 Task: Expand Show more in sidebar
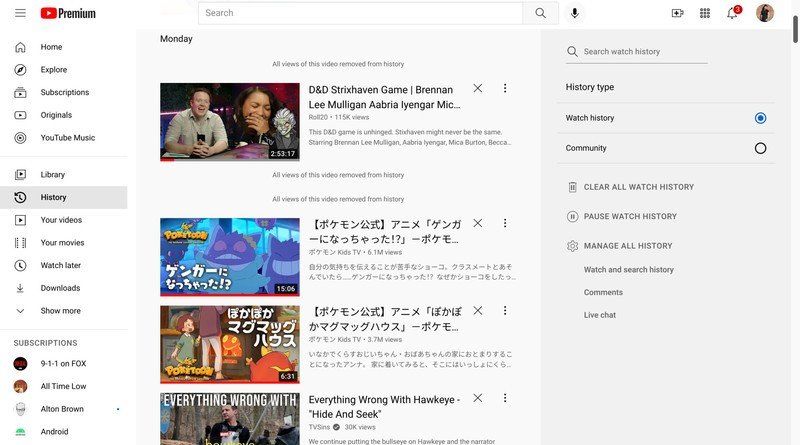click(x=64, y=311)
